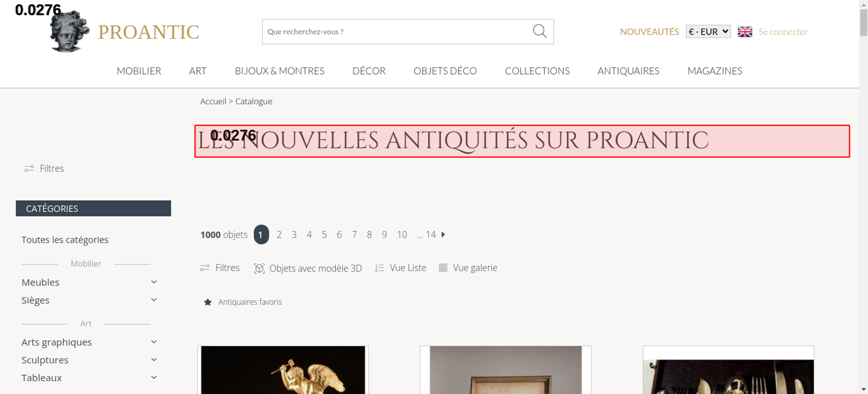Open the EUR currency dropdown
The image size is (868, 394).
click(x=708, y=32)
